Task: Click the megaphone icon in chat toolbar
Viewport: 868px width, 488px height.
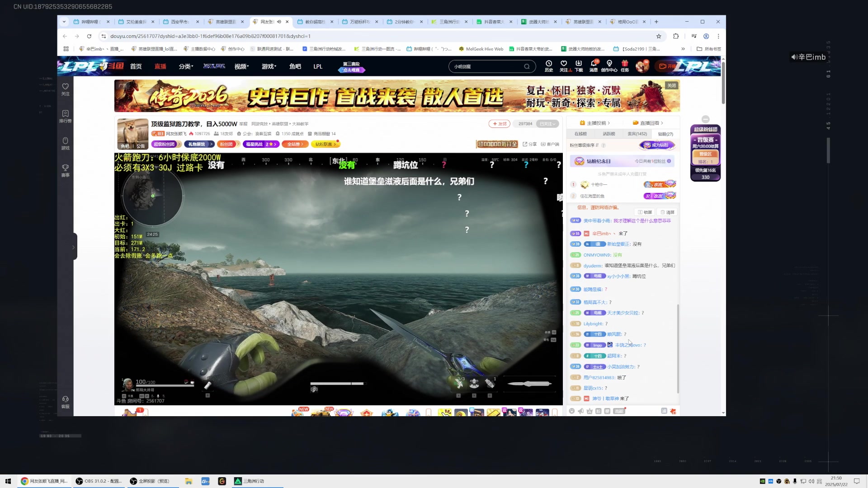Action: (x=581, y=411)
